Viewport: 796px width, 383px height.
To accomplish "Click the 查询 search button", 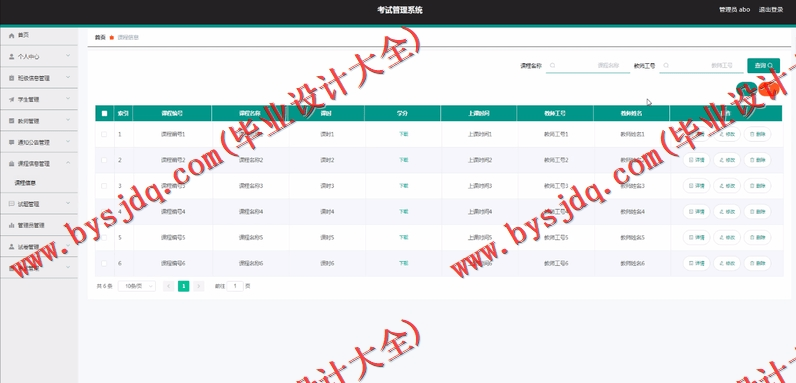I will coord(764,66).
